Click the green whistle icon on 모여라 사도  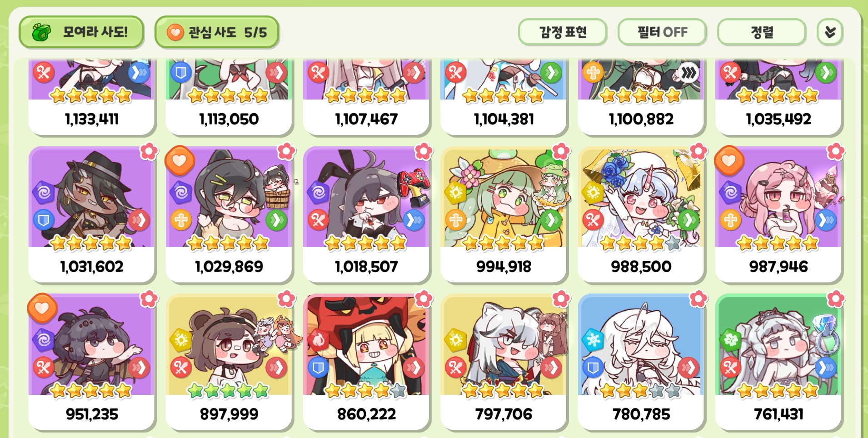pos(41,32)
